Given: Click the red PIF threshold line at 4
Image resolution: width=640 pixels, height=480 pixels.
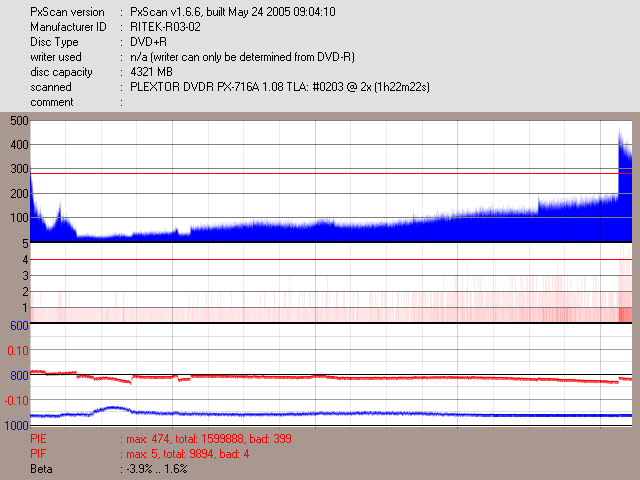Looking at the screenshot, I should pyautogui.click(x=331, y=260).
